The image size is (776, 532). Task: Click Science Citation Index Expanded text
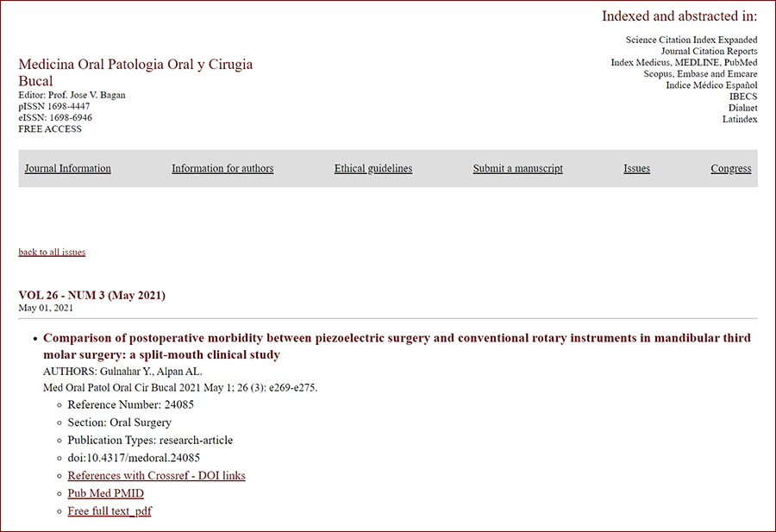[692, 40]
